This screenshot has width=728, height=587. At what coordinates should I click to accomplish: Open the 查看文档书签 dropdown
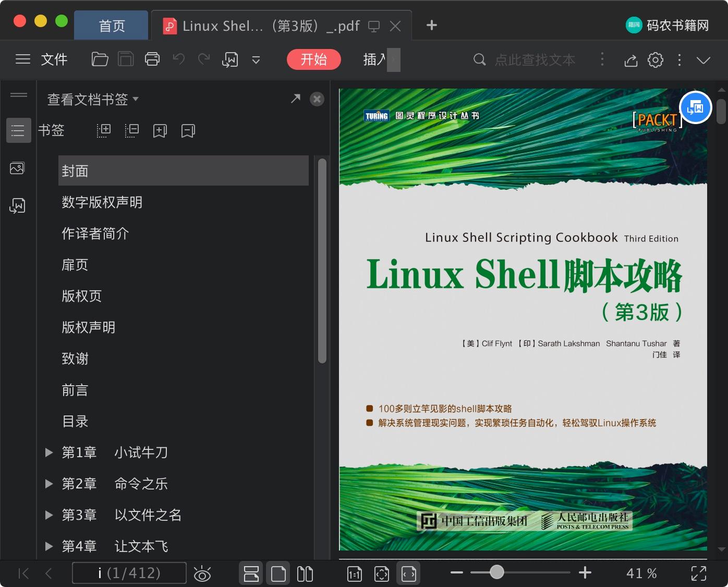93,99
